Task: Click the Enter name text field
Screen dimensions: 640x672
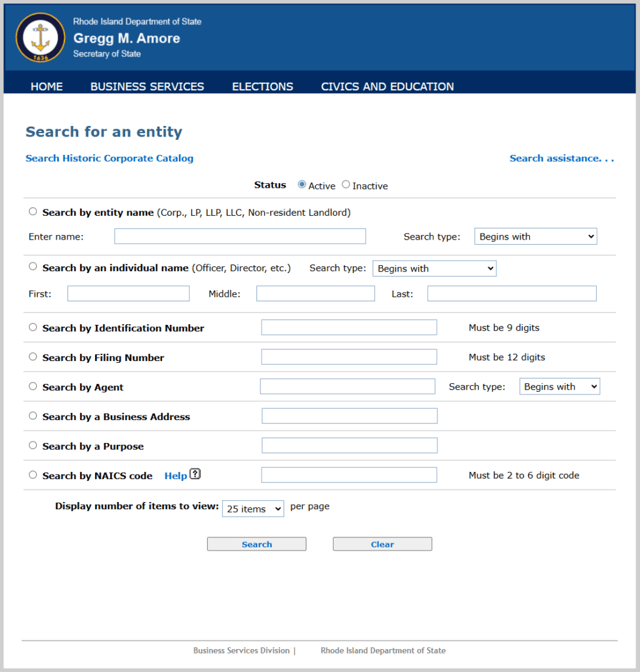Action: [240, 236]
